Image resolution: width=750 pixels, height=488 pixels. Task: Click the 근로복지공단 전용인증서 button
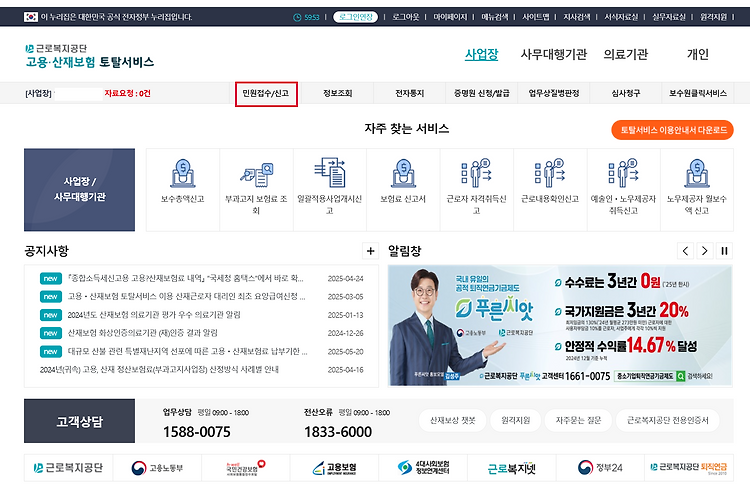[668, 421]
